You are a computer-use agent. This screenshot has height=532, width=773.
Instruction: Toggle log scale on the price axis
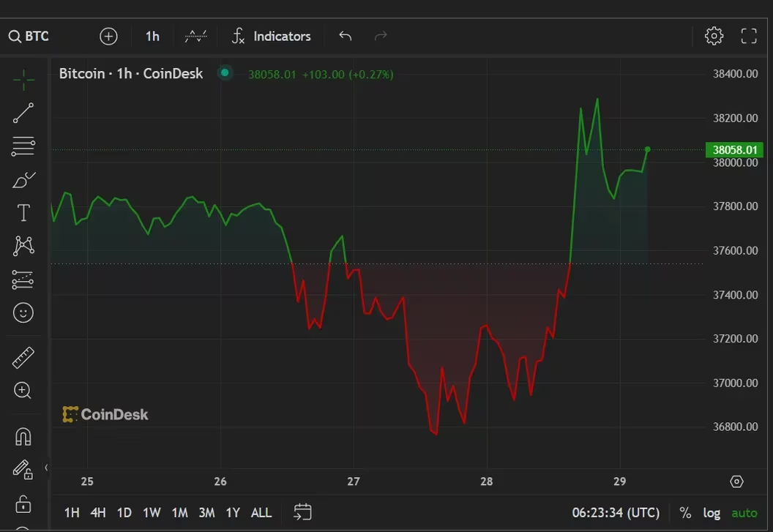[712, 513]
